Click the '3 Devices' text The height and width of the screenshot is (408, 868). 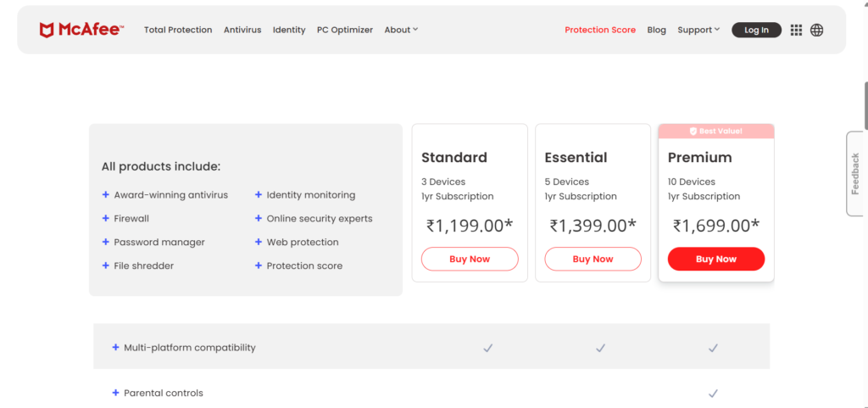pyautogui.click(x=443, y=182)
